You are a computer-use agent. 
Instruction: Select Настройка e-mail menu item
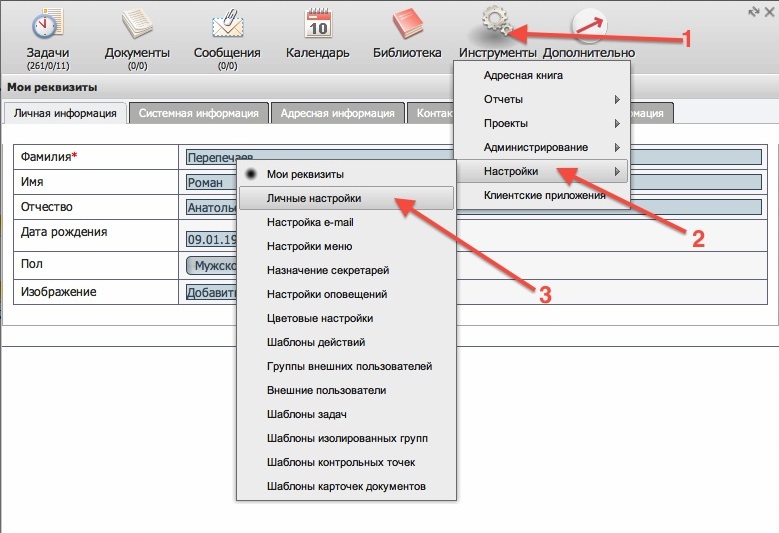click(310, 222)
